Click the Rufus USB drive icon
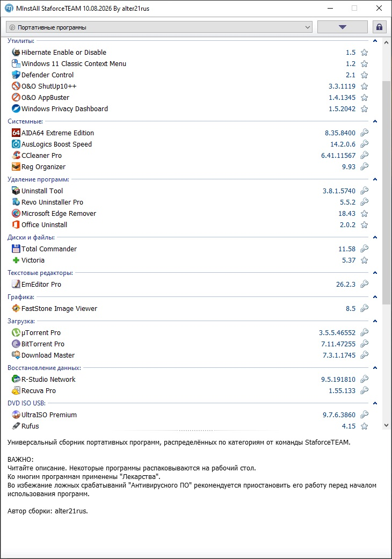Image resolution: width=392 pixels, height=559 pixels. click(16, 426)
